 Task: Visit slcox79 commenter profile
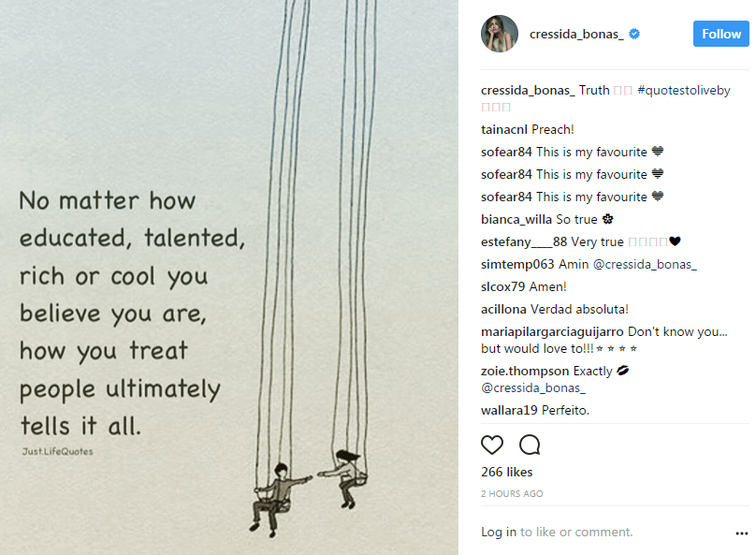coord(502,286)
